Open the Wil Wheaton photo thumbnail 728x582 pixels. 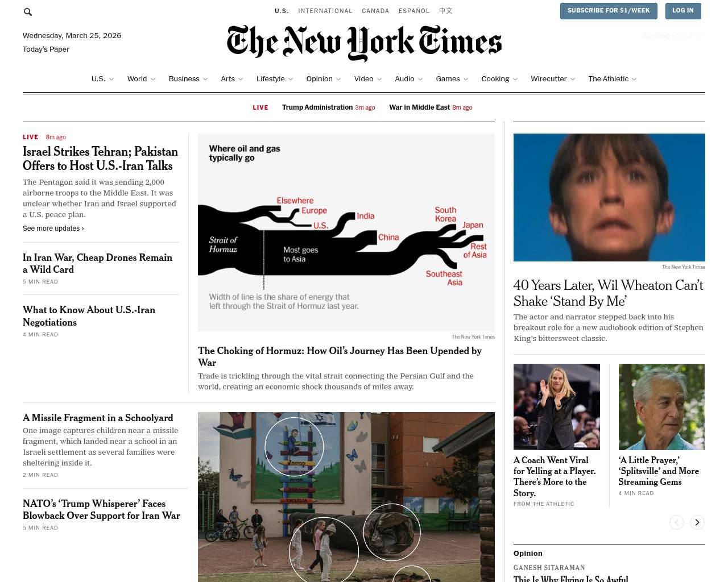pyautogui.click(x=609, y=197)
